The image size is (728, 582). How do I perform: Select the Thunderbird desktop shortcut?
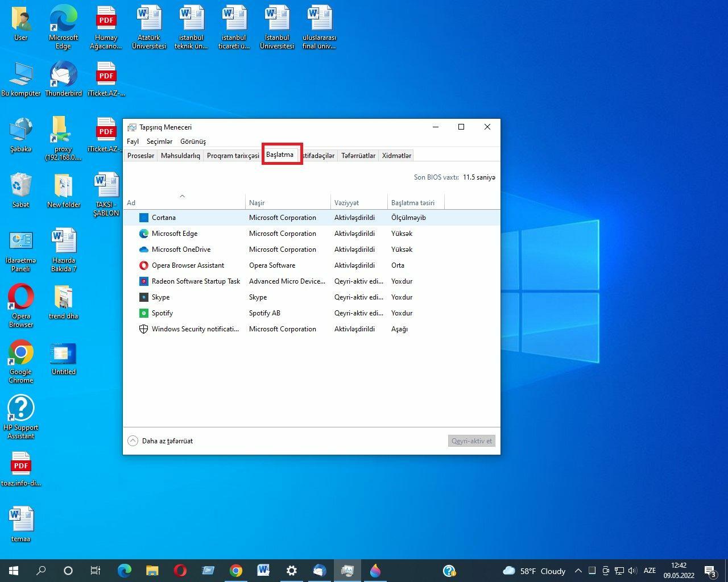tap(63, 78)
